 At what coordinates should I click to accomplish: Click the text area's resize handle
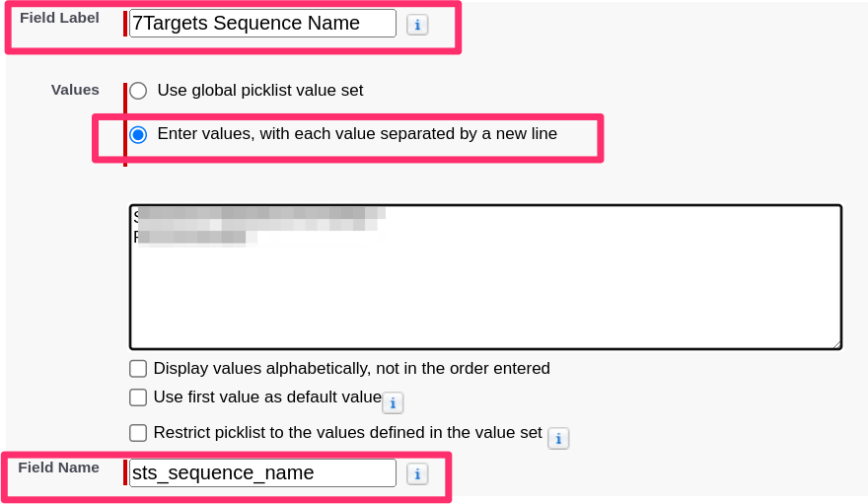[836, 343]
